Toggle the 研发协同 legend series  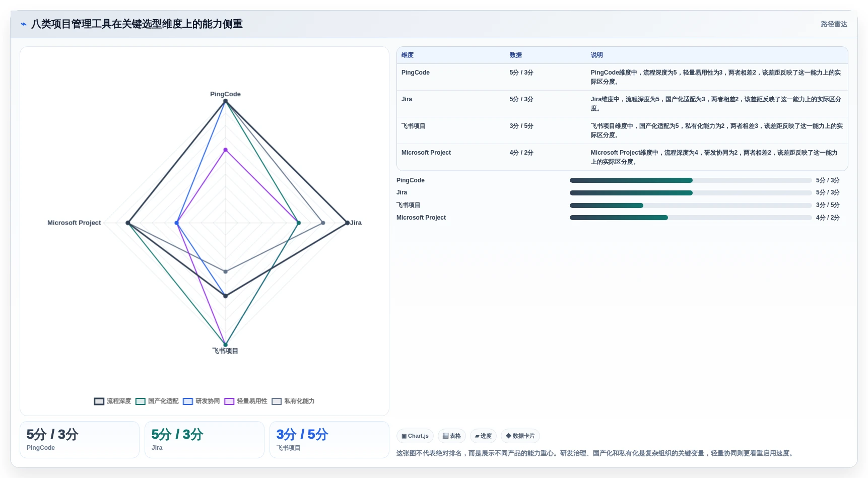coord(201,401)
